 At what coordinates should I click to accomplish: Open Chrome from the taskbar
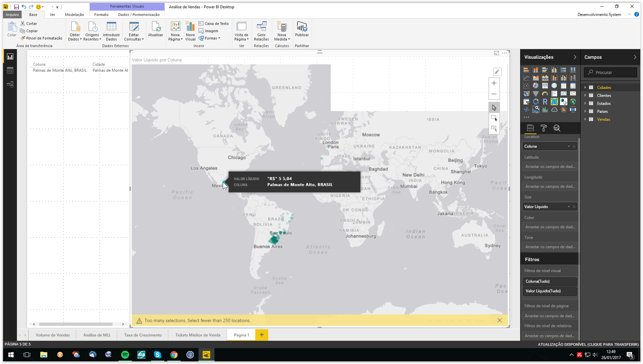(174, 355)
